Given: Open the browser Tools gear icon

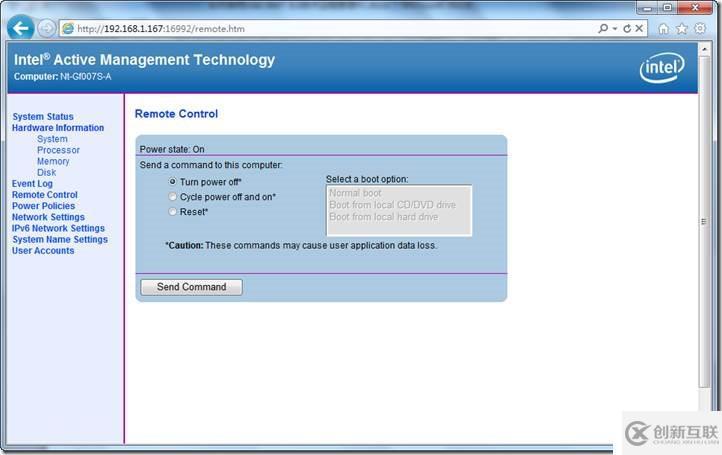Looking at the screenshot, I should coord(700,29).
